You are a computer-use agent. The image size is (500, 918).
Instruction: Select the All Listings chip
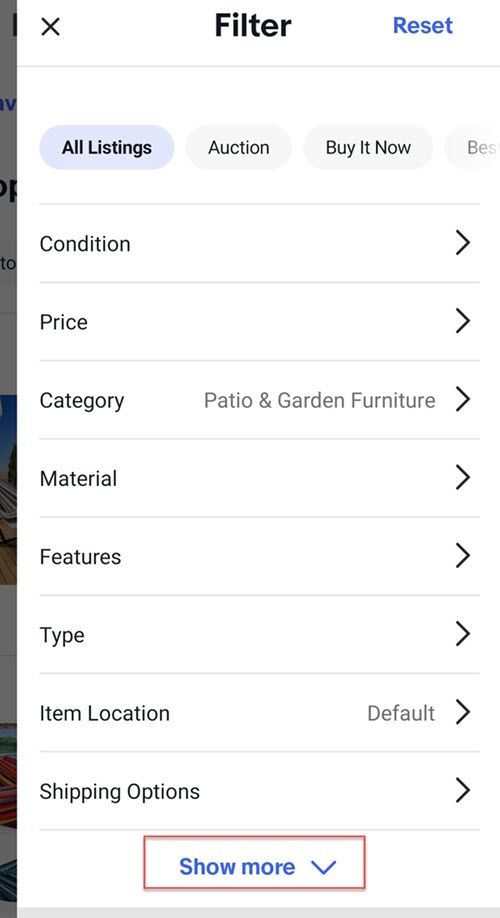coord(107,148)
